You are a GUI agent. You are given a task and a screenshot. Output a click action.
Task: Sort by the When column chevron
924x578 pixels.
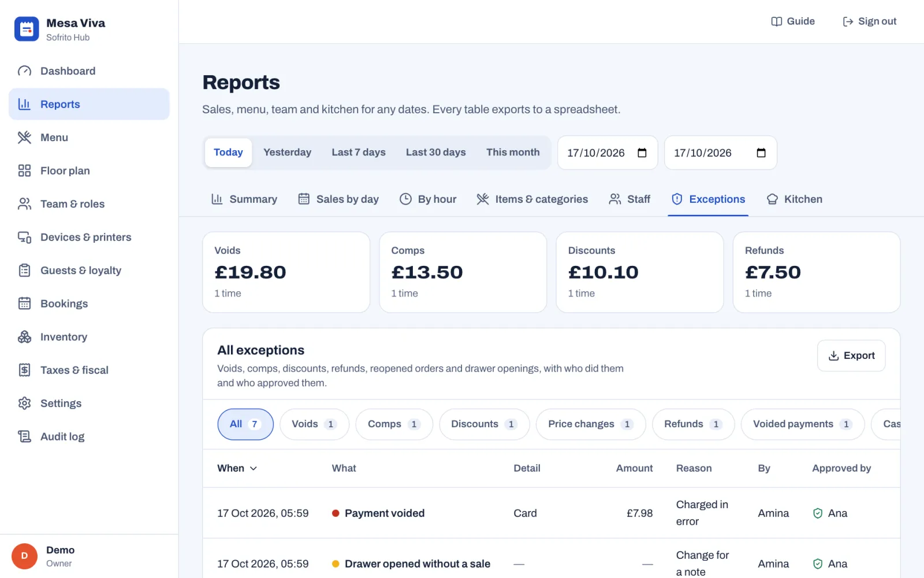coord(254,468)
